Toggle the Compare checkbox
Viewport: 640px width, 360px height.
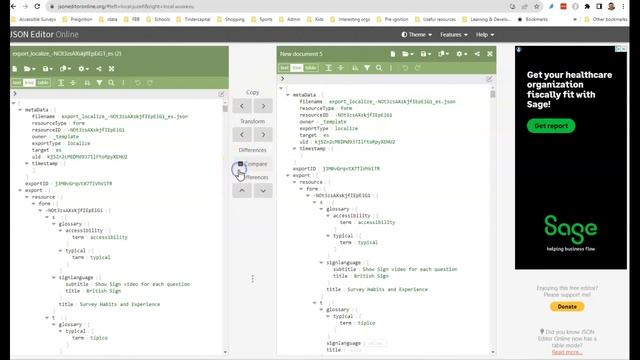[x=240, y=164]
